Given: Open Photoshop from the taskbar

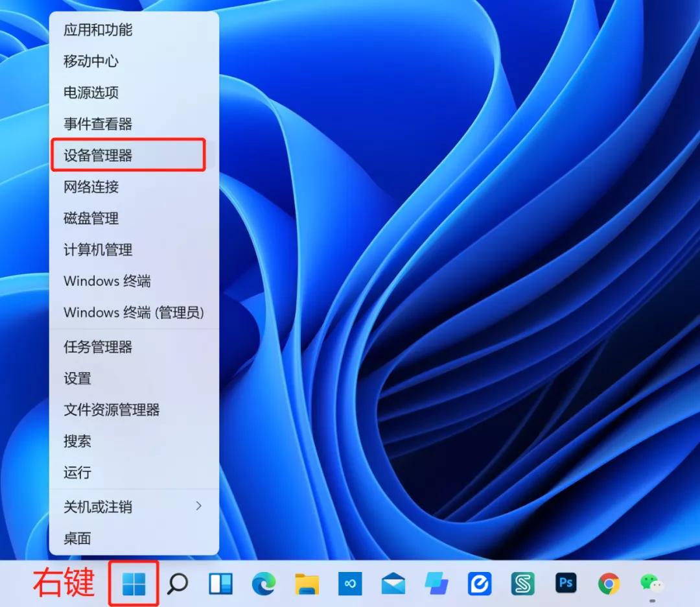Looking at the screenshot, I should pos(565,584).
